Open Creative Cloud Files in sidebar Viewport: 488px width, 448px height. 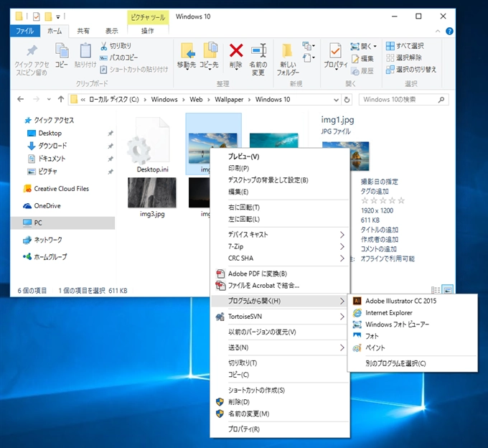pyautogui.click(x=61, y=189)
